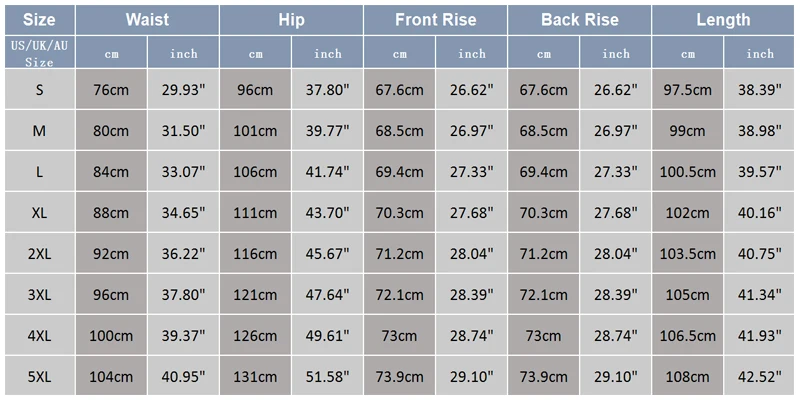
Task: Select the S size row label
Action: (40, 90)
